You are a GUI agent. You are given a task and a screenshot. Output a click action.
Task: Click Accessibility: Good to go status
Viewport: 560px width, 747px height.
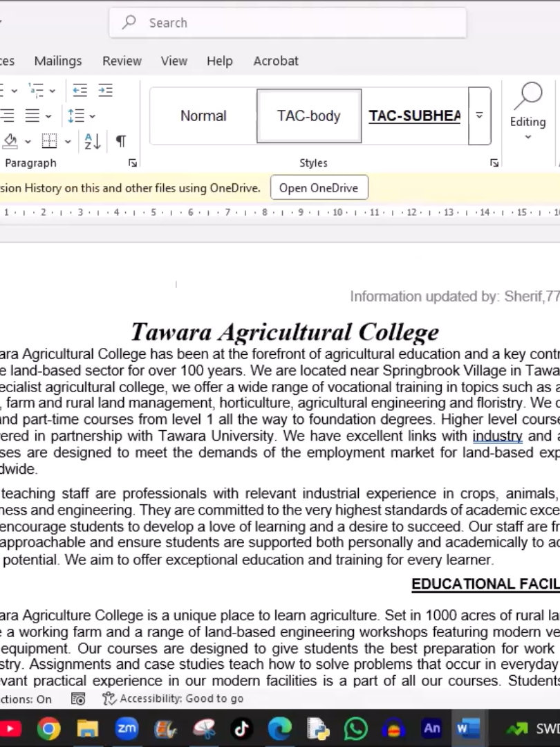[x=181, y=699]
